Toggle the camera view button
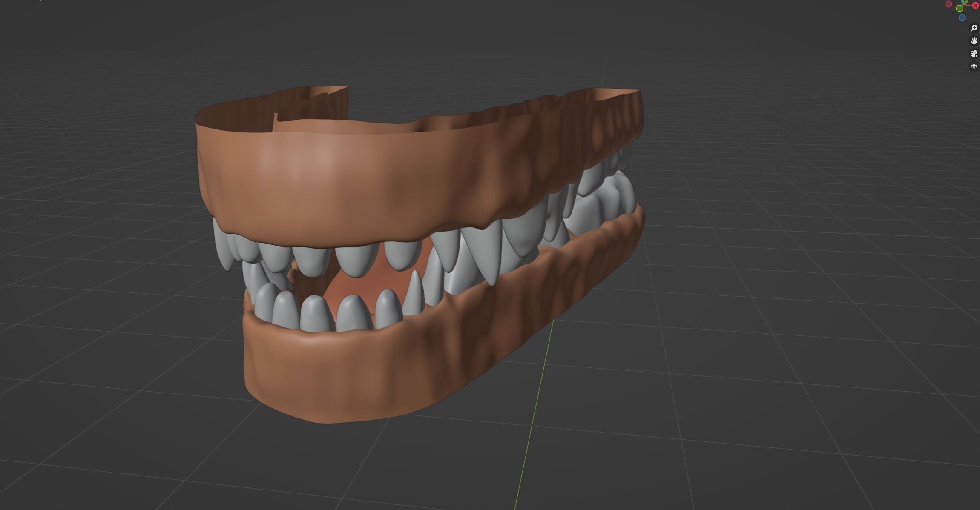This screenshot has width=980, height=510. tap(974, 54)
